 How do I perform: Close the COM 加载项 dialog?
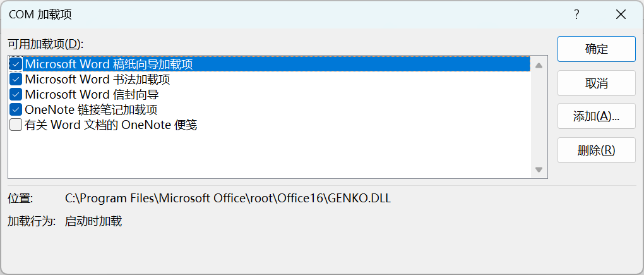pyautogui.click(x=621, y=15)
